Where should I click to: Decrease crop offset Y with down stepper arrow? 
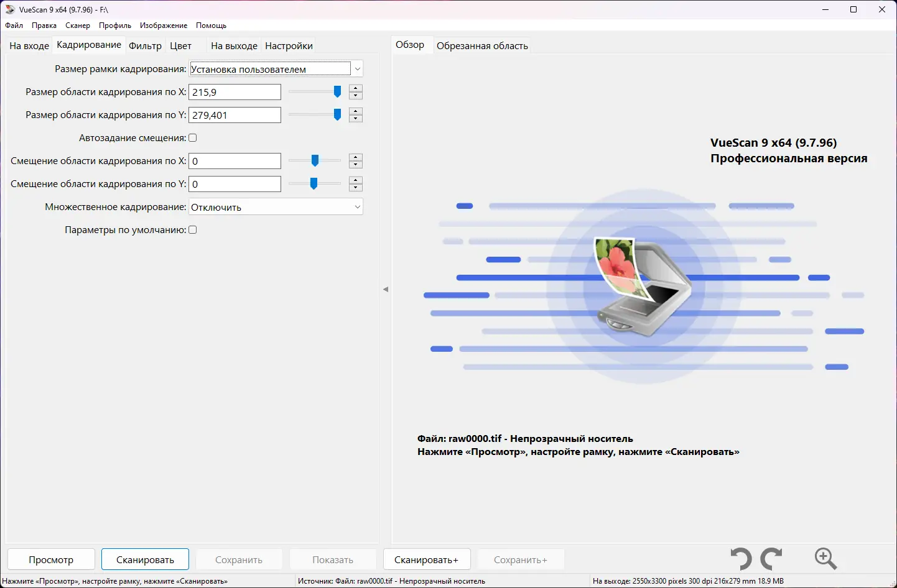[x=356, y=188]
